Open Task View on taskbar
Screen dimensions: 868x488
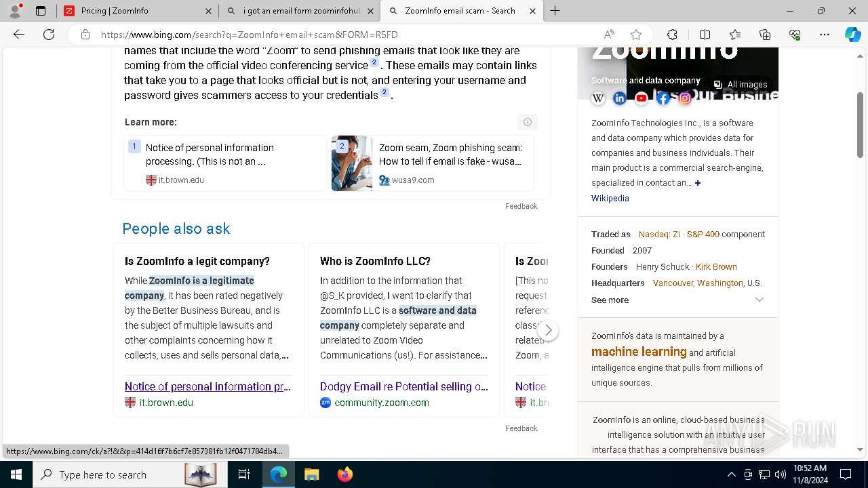point(244,474)
